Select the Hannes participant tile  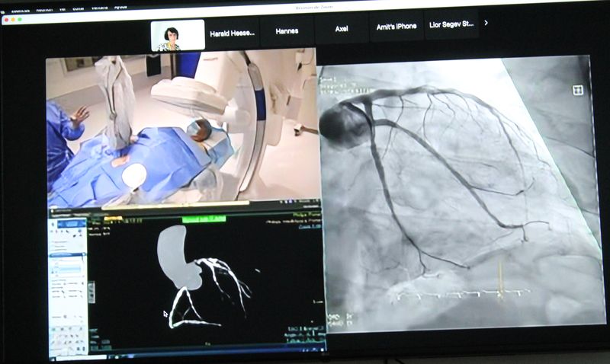coord(287,31)
